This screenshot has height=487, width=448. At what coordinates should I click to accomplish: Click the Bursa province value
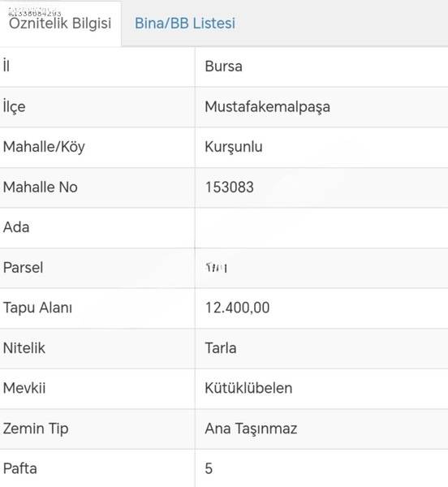[223, 67]
